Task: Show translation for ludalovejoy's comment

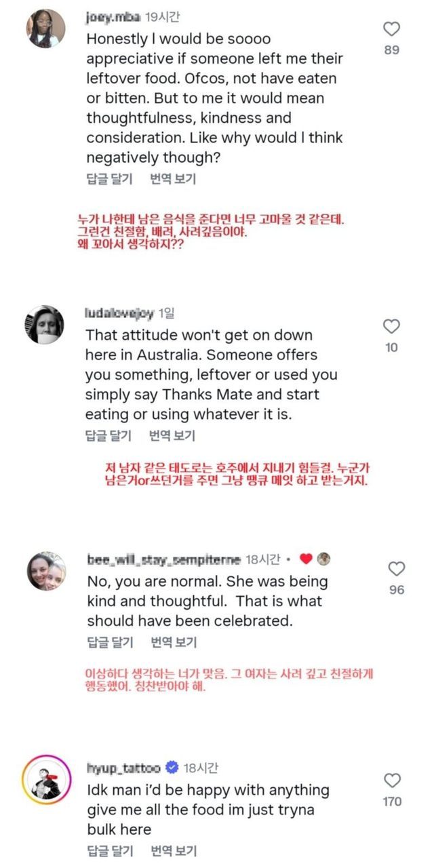Action: pyautogui.click(x=172, y=435)
